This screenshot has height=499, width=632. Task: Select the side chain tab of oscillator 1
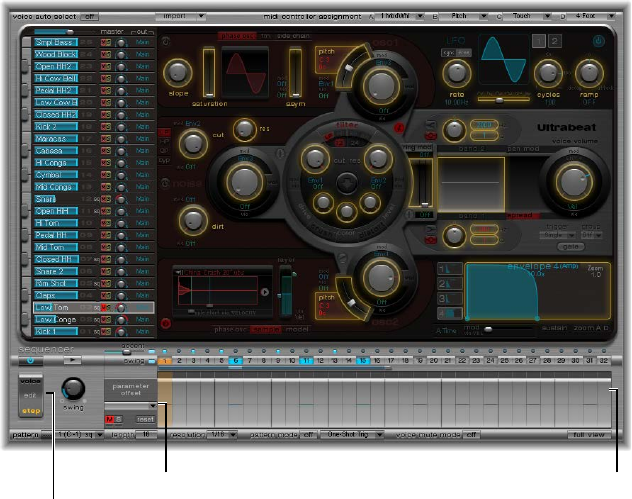point(293,36)
